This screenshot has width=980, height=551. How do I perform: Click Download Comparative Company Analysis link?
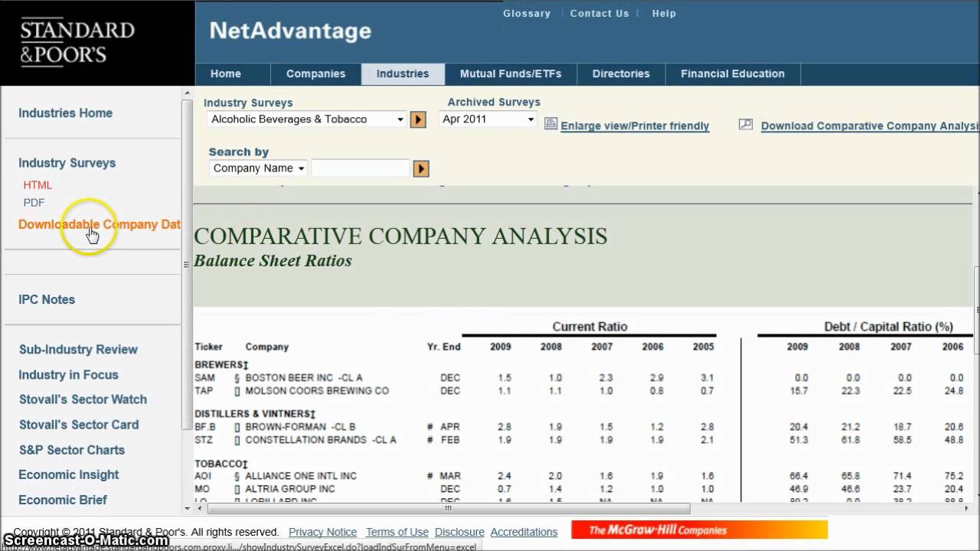pos(870,126)
